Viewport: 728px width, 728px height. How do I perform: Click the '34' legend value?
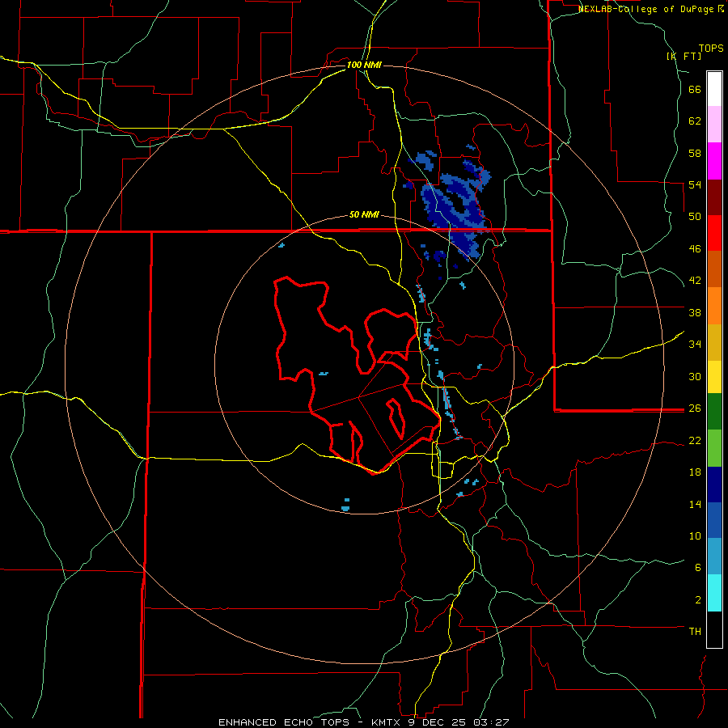click(695, 345)
